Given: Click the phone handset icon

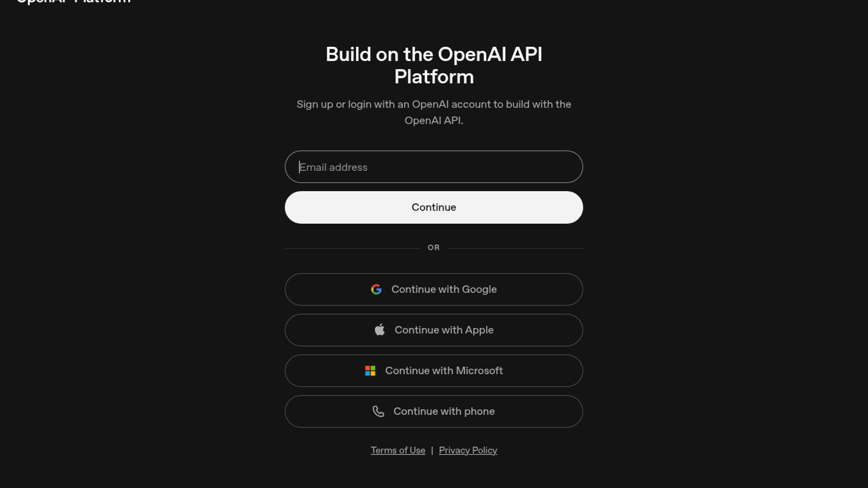Looking at the screenshot, I should (378, 411).
